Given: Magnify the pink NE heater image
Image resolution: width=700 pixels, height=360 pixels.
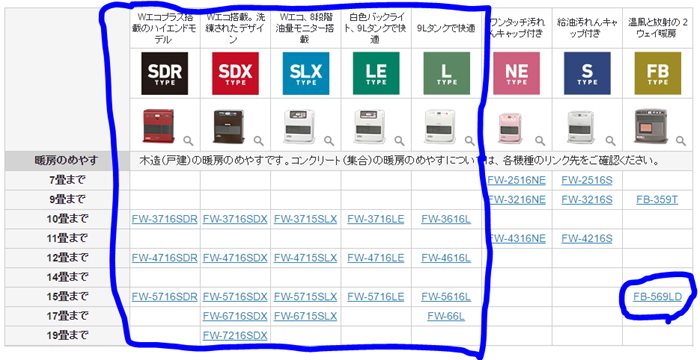Looking at the screenshot, I should click(x=540, y=141).
